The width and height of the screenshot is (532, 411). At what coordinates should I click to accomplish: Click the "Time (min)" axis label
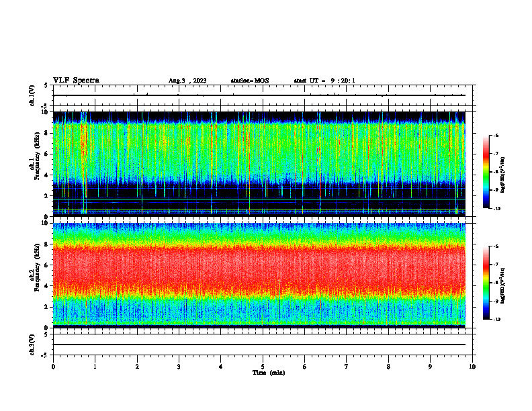point(269,373)
